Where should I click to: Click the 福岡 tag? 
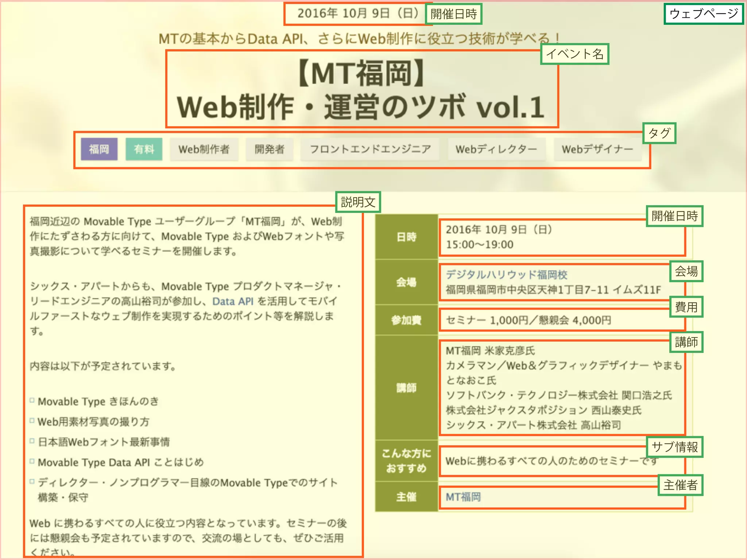coord(99,149)
